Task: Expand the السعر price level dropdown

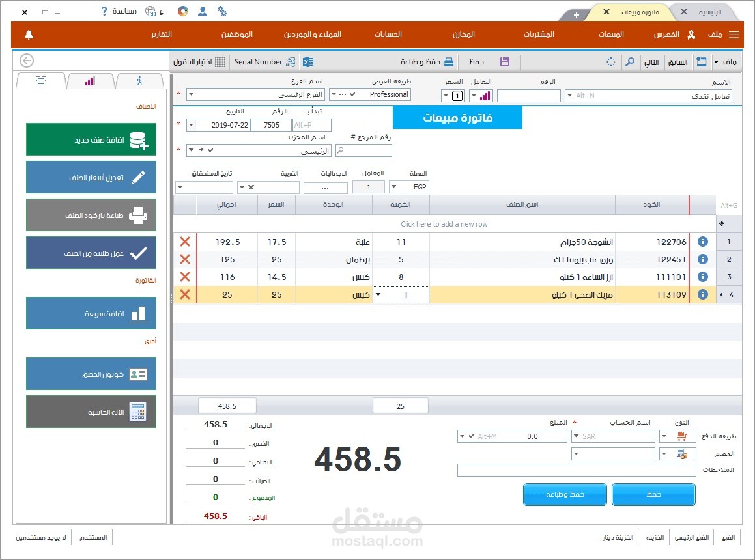Action: point(446,96)
